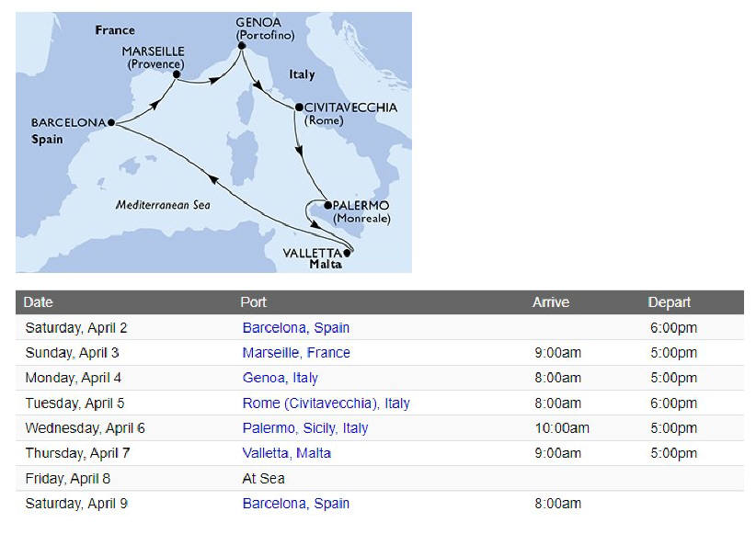Open the Valletta, Malta port link

point(286,453)
